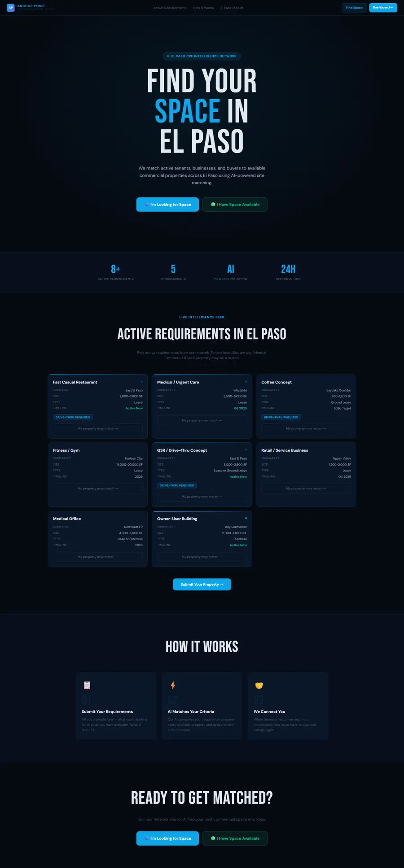The width and height of the screenshot is (404, 868).
Task: Click My property may match under Medical / Urgent Care
Action: 202,420
